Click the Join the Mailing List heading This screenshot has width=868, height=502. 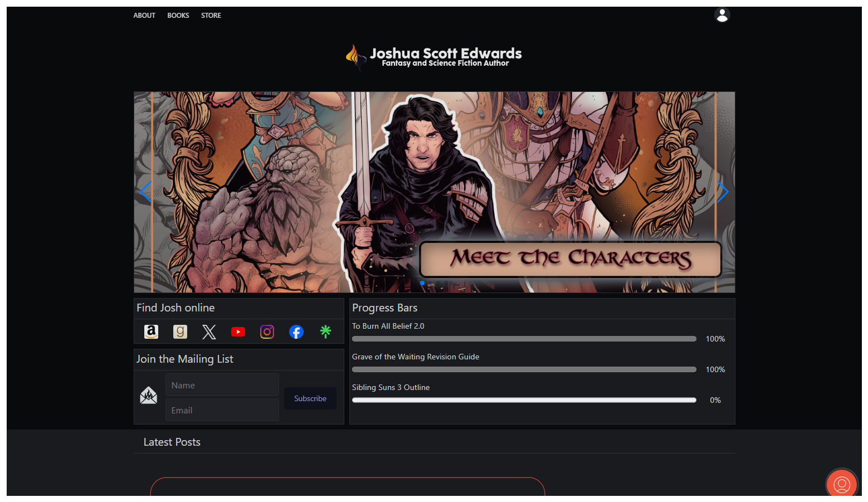[x=185, y=359]
